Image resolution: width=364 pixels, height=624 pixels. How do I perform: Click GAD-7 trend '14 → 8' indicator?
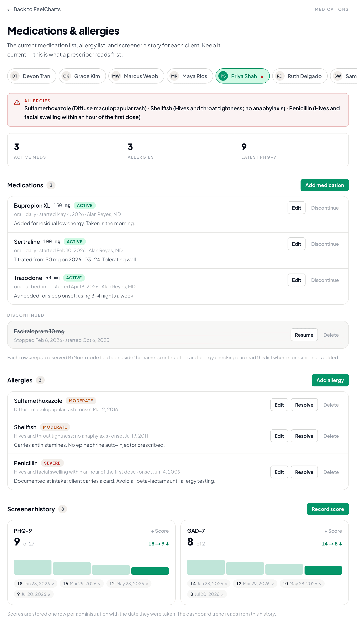point(332,544)
